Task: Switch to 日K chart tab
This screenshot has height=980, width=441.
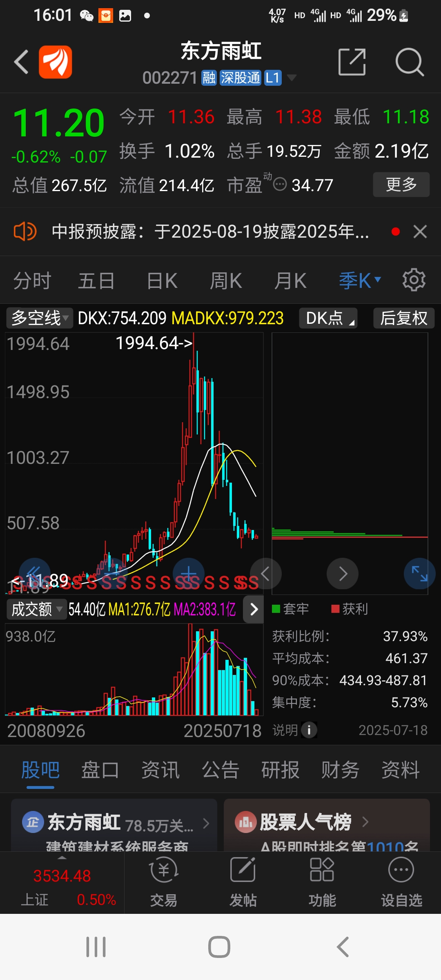Action: click(x=162, y=281)
